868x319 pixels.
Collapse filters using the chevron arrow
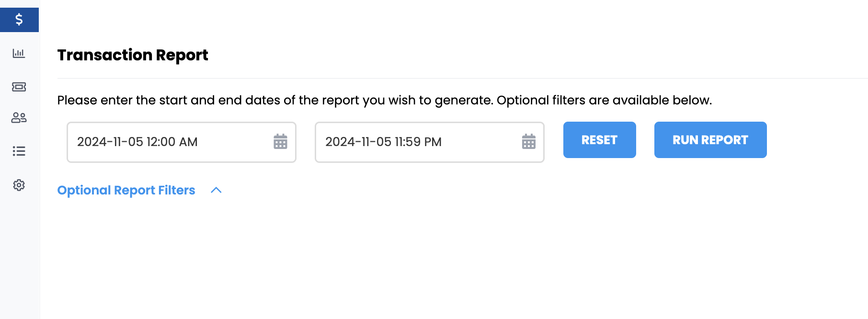pos(216,190)
